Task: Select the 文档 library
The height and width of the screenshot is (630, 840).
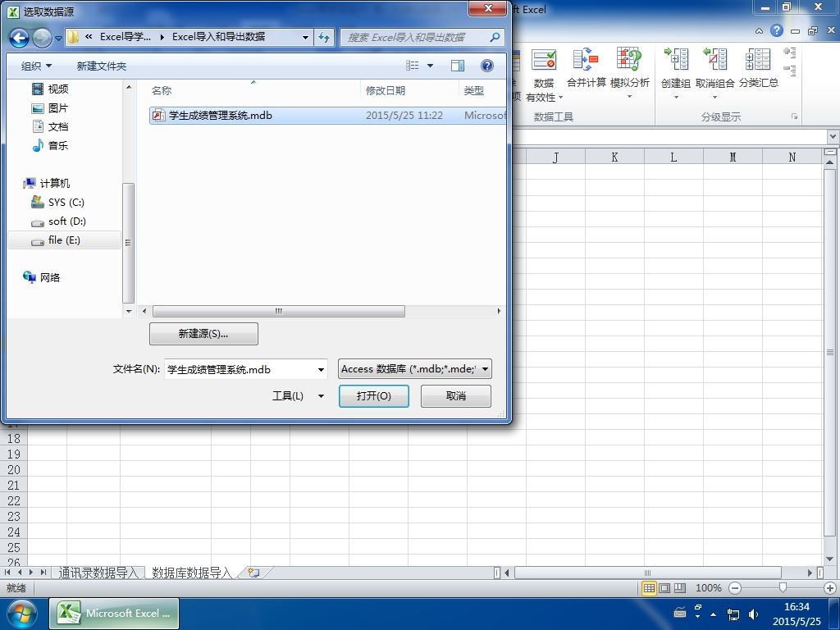Action: point(50,127)
